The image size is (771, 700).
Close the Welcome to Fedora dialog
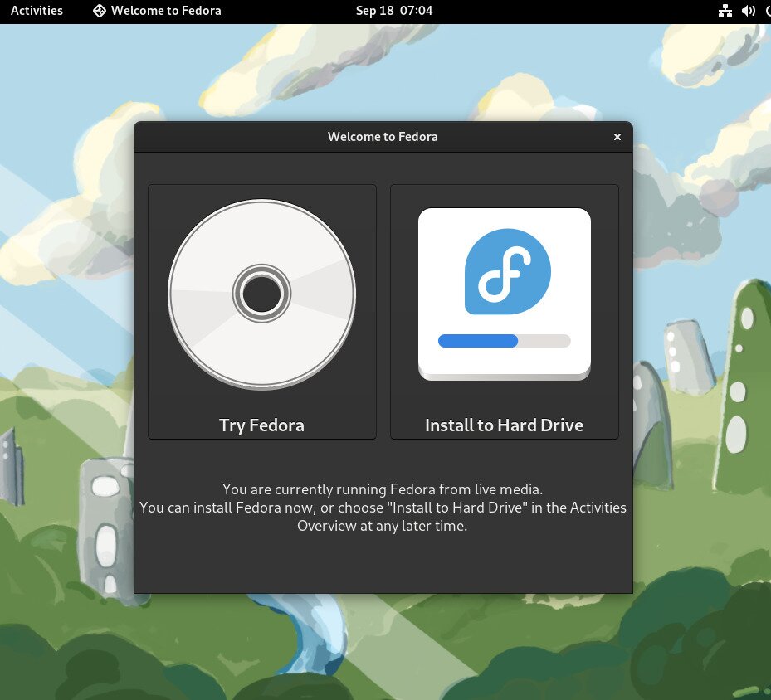[617, 137]
